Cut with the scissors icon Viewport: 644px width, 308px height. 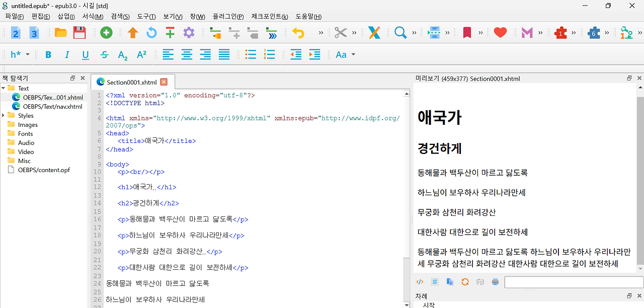pos(341,33)
